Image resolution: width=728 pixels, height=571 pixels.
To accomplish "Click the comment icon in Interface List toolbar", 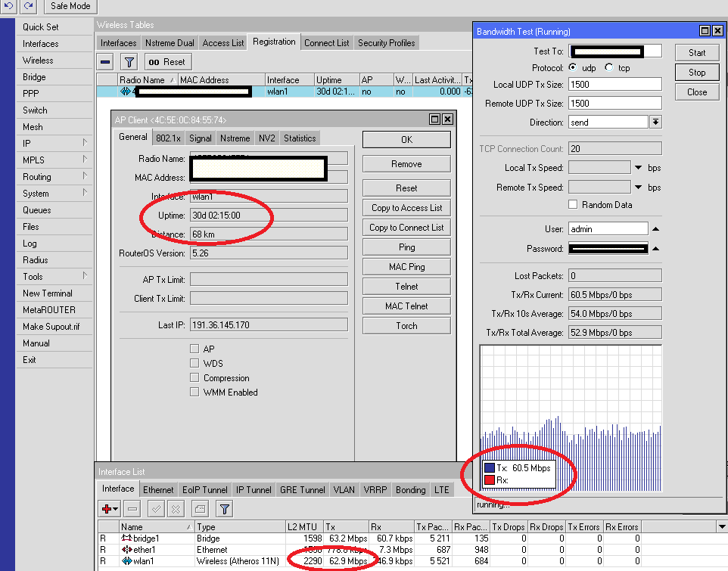I will pyautogui.click(x=199, y=509).
